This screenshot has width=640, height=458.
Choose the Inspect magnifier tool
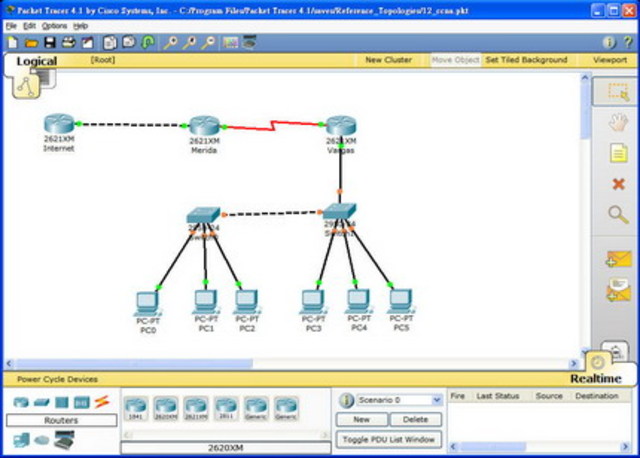click(618, 215)
